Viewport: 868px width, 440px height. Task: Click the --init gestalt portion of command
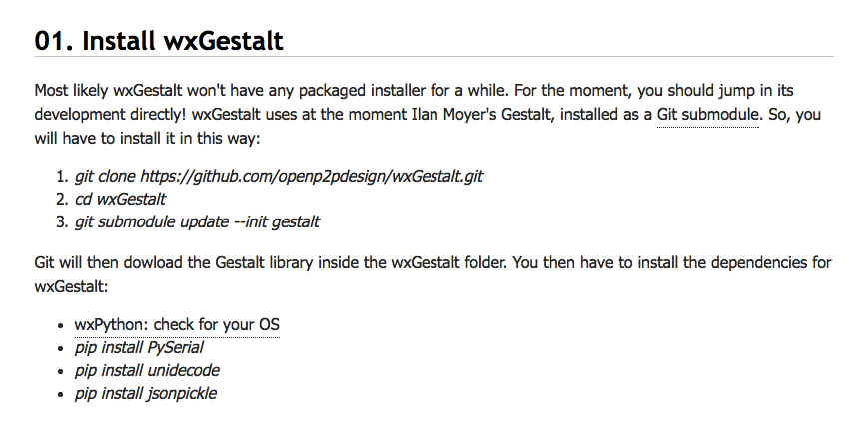point(277,222)
